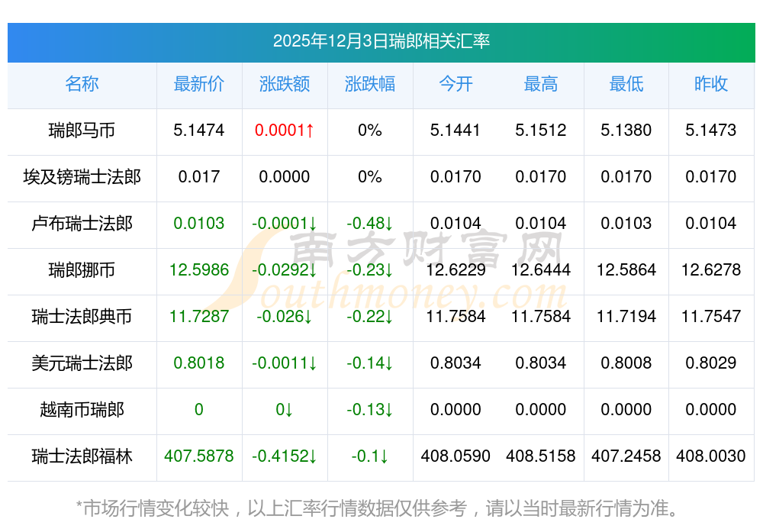Select the 越南币瑞郎 row name
763x532 pixels.
[82, 410]
